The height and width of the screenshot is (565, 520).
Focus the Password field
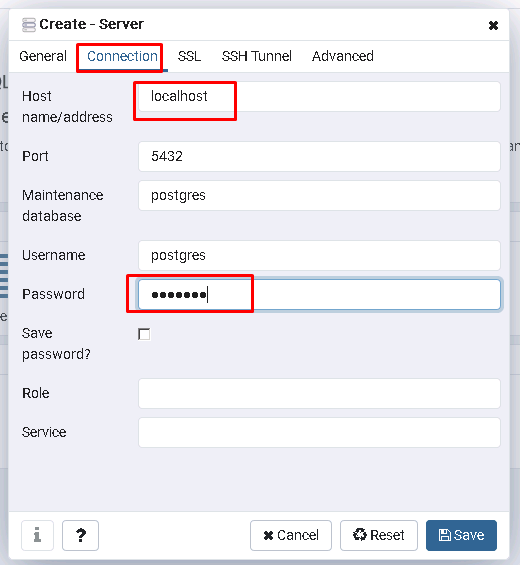pos(319,294)
